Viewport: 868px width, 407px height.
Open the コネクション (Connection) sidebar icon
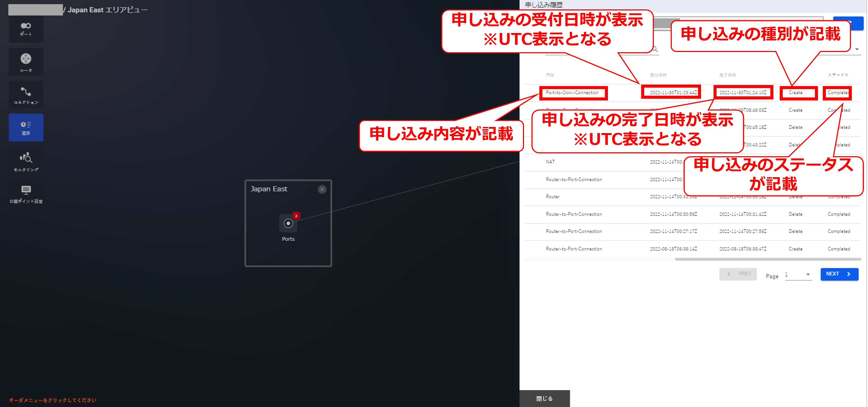pyautogui.click(x=26, y=95)
